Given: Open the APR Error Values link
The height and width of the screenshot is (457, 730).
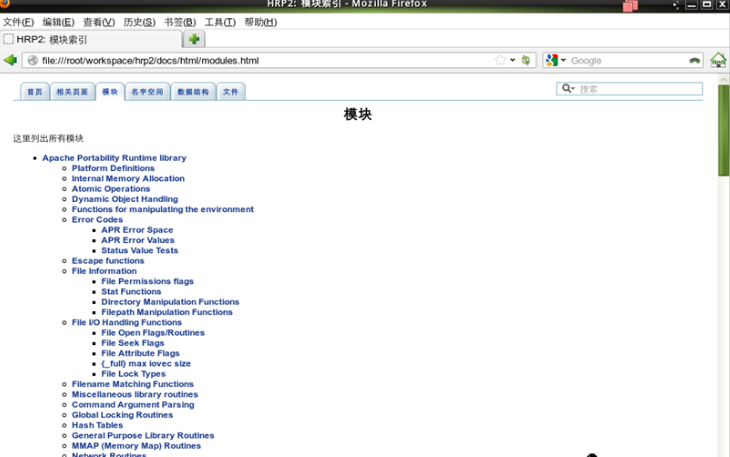Looking at the screenshot, I should pos(138,240).
